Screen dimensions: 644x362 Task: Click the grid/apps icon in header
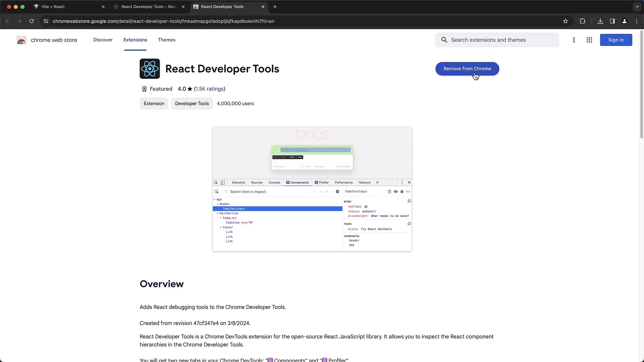coord(589,40)
